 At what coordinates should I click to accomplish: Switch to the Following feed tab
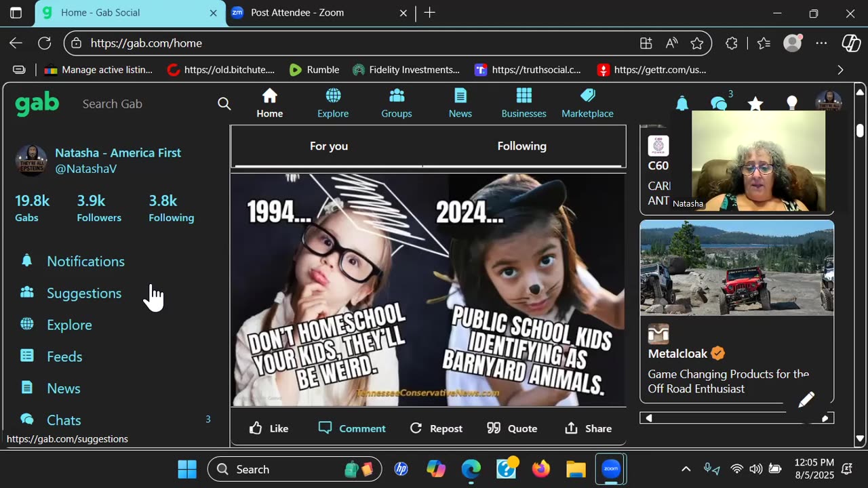[x=522, y=146]
